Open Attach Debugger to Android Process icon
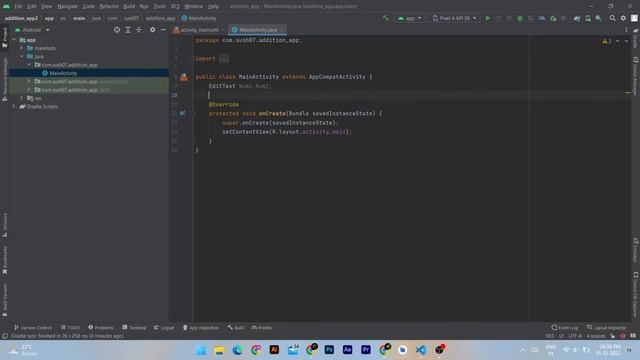The height and width of the screenshot is (360, 640). (553, 18)
